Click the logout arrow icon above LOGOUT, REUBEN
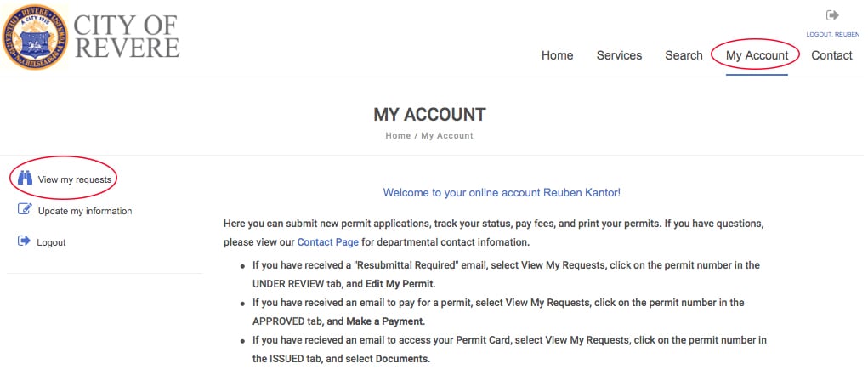 click(831, 15)
